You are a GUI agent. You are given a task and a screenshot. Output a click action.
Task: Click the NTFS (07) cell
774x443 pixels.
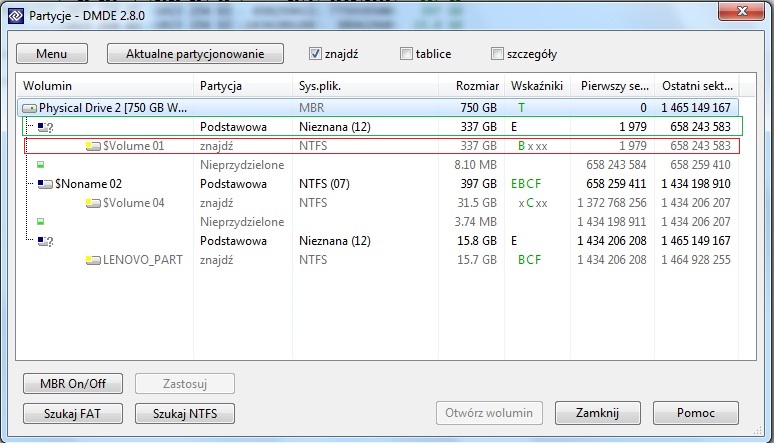tap(324, 184)
